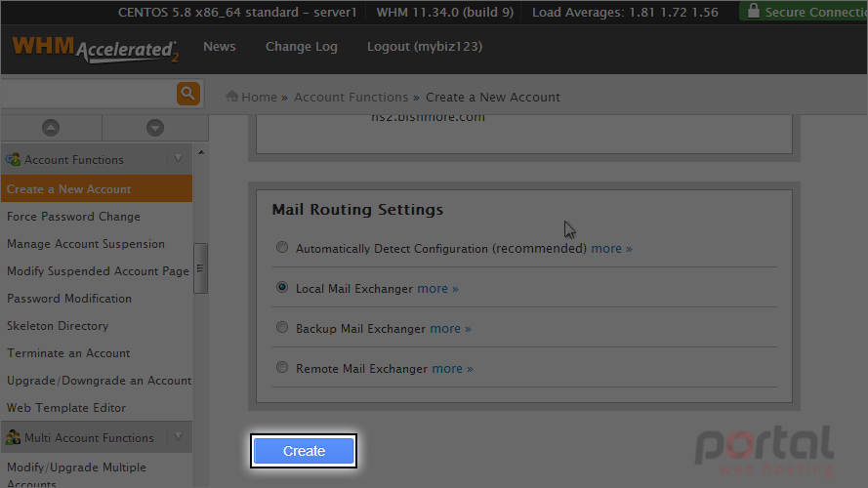Open Web Template Editor
The width and height of the screenshot is (868, 488).
66,408
